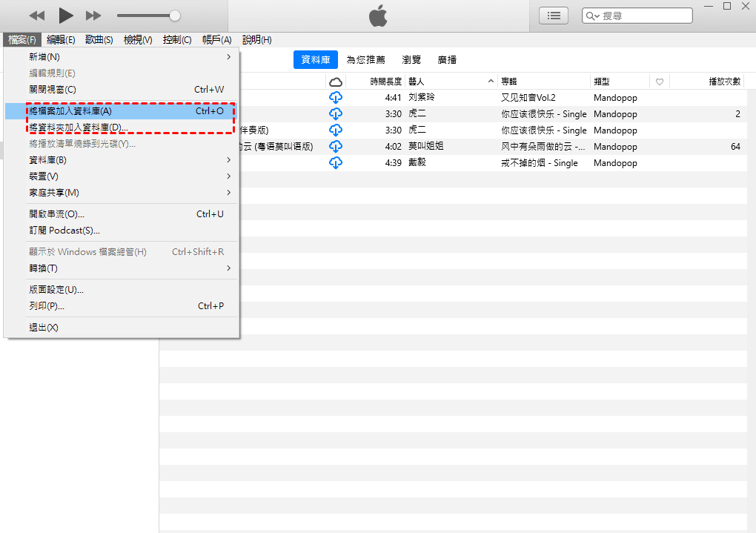Click cloud download icon for 戴毅 track
The width and height of the screenshot is (756, 533).
[335, 163]
